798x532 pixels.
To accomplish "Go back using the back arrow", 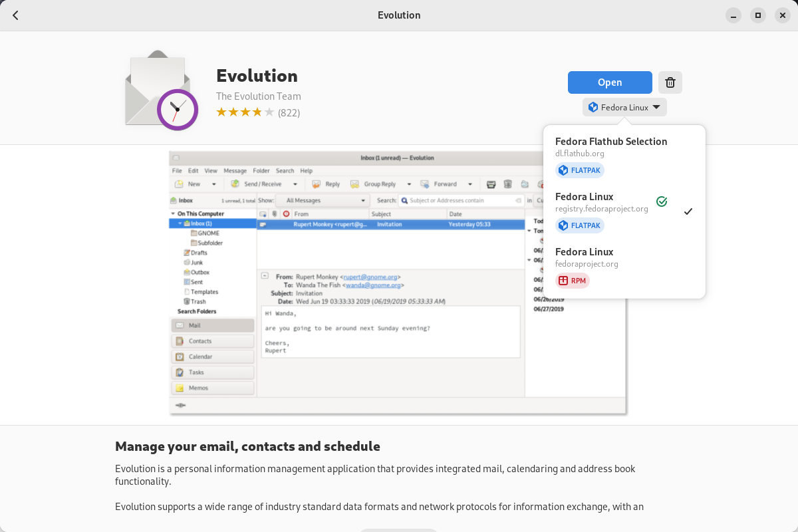I will [x=15, y=15].
